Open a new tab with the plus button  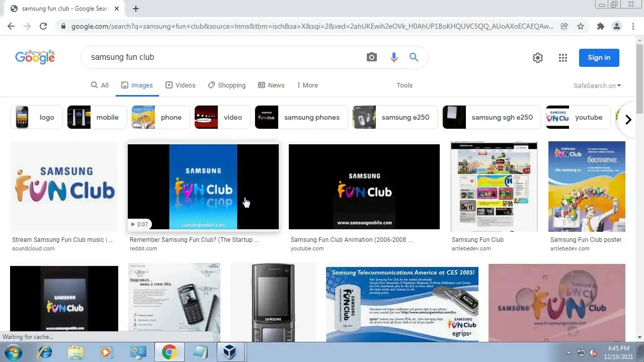(136, 9)
